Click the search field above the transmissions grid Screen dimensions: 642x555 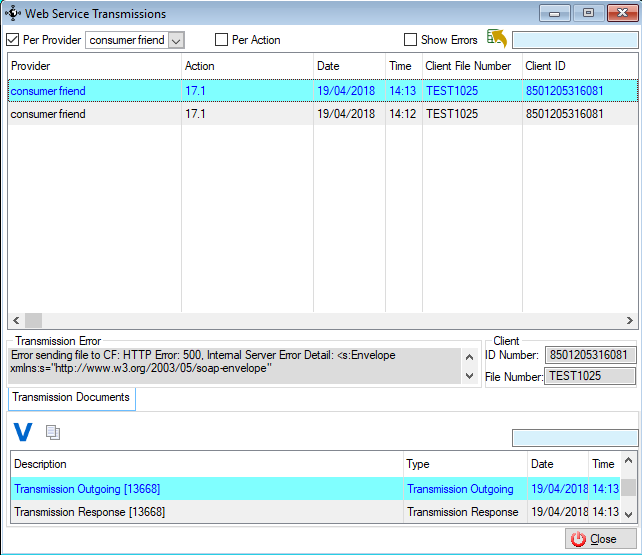(x=574, y=40)
